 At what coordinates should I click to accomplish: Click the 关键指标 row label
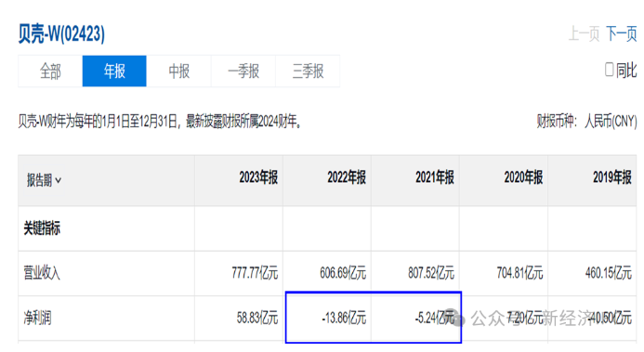pyautogui.click(x=42, y=228)
